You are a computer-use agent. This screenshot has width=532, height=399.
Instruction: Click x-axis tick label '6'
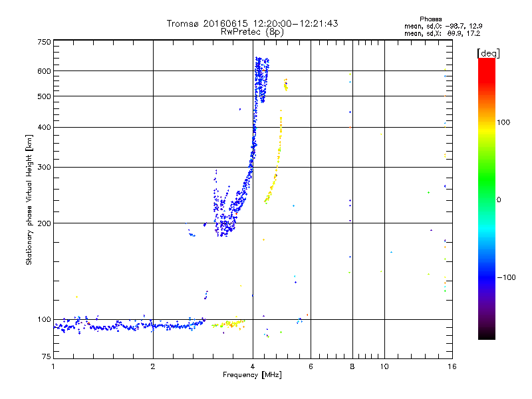pos(311,366)
